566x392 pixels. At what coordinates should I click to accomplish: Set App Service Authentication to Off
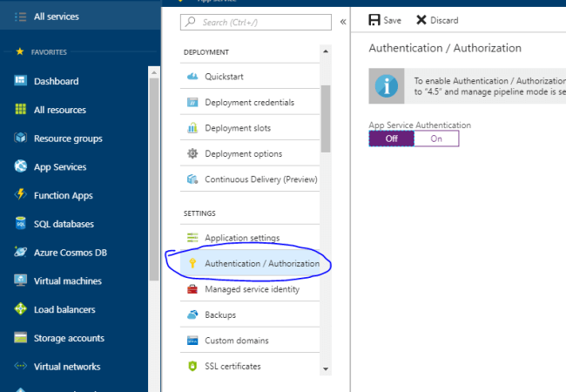391,139
